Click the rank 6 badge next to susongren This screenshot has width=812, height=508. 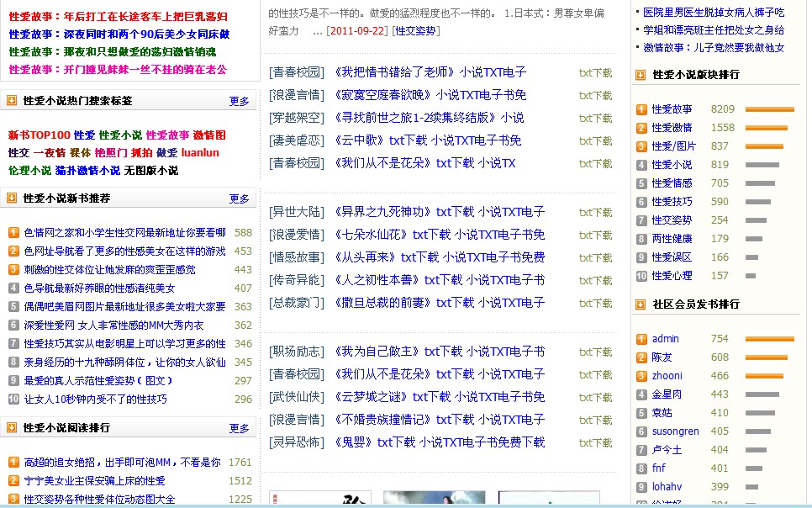641,431
